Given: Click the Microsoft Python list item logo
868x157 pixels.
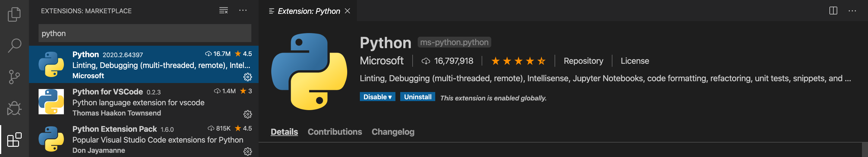Looking at the screenshot, I should (x=51, y=64).
